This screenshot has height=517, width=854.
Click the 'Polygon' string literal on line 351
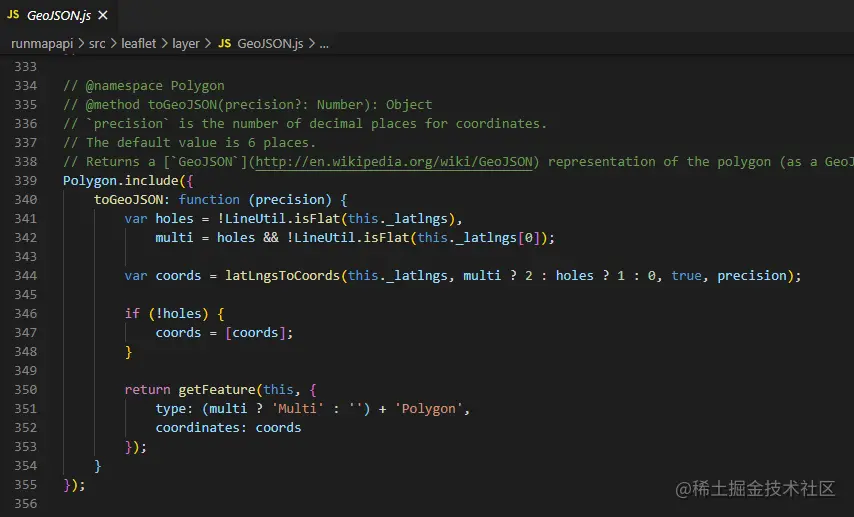click(428, 409)
